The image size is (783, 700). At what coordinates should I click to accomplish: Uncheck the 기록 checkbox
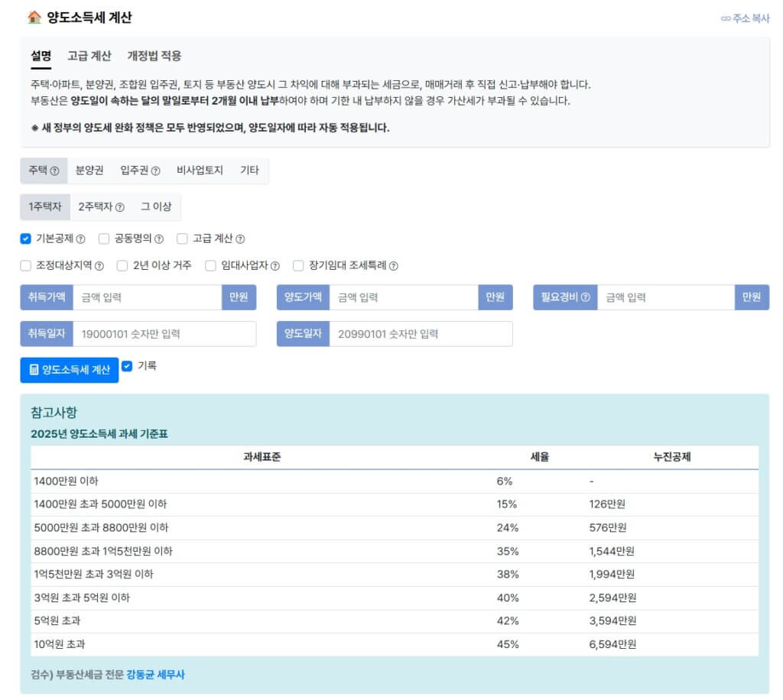[128, 366]
